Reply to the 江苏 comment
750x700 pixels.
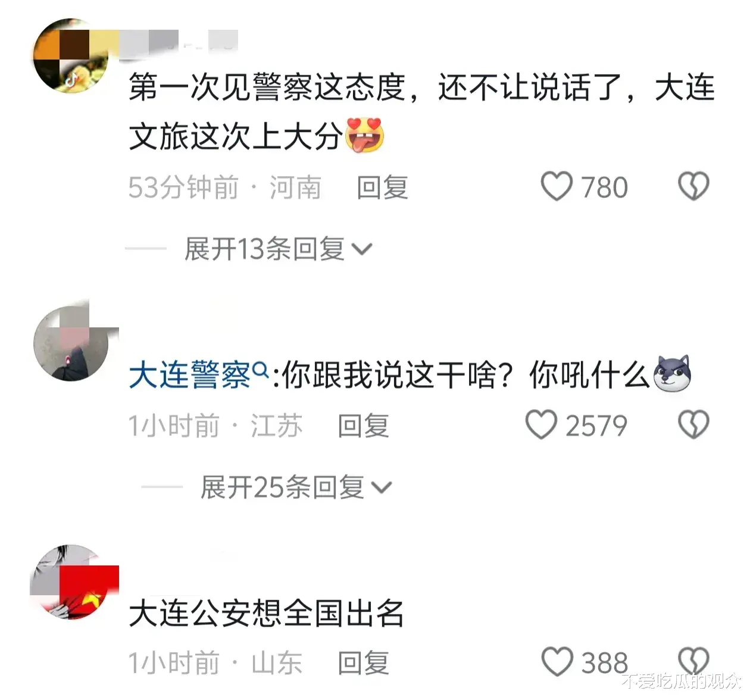point(363,426)
